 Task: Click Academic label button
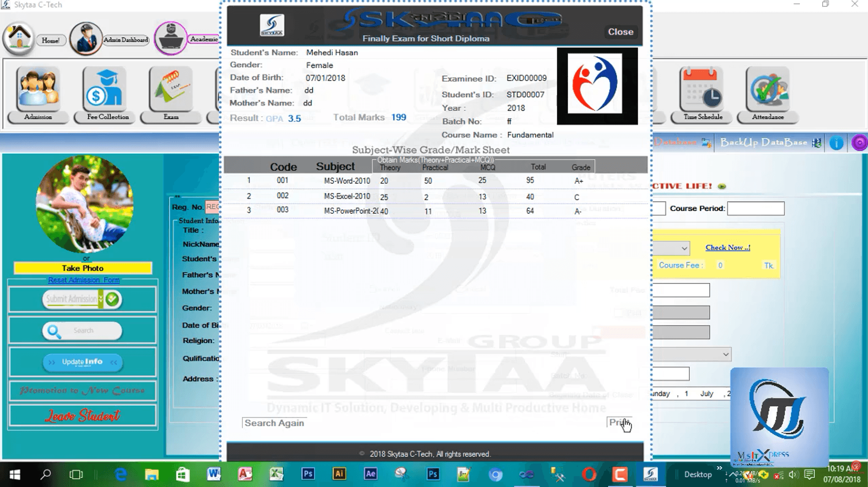(x=204, y=39)
